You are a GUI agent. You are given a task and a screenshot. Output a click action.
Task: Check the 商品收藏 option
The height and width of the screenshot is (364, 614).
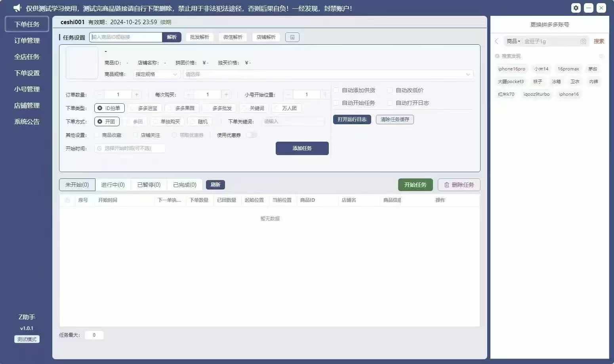(x=97, y=135)
